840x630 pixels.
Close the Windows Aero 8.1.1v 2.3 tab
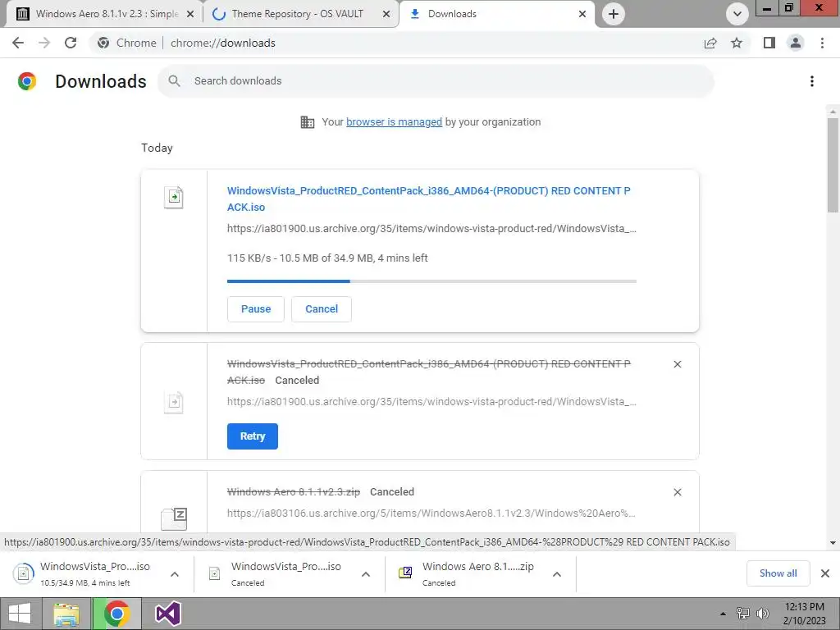190,14
